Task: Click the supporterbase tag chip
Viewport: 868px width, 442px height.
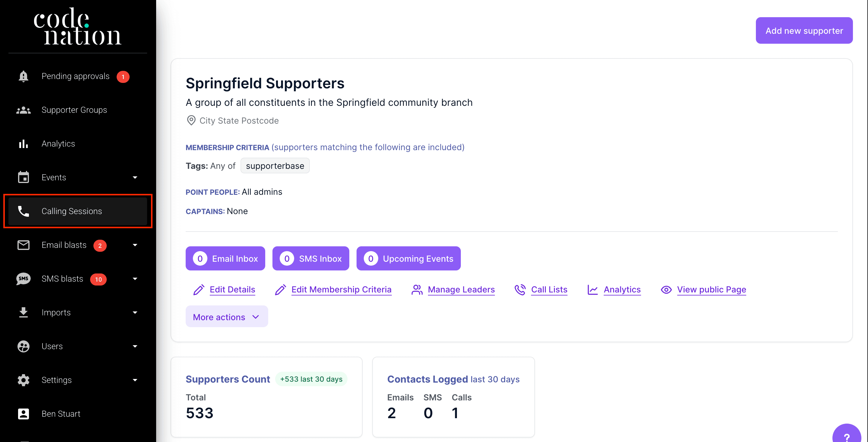Action: (275, 166)
